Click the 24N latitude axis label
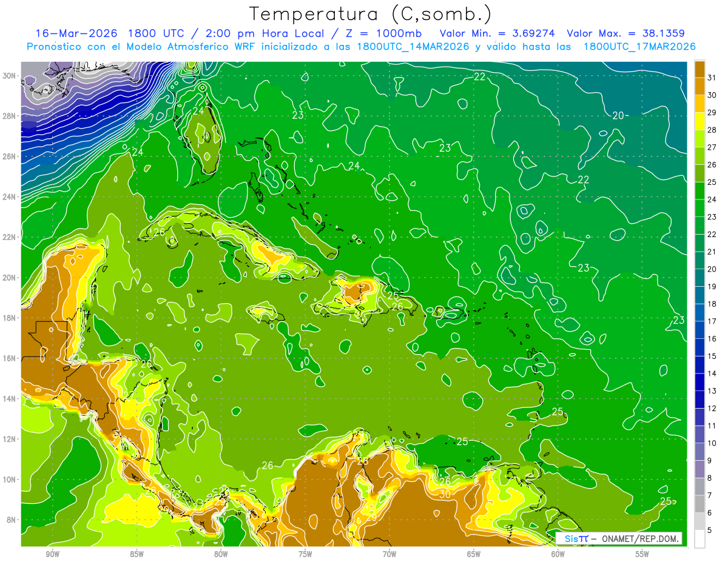The width and height of the screenshot is (728, 562). pos(10,196)
